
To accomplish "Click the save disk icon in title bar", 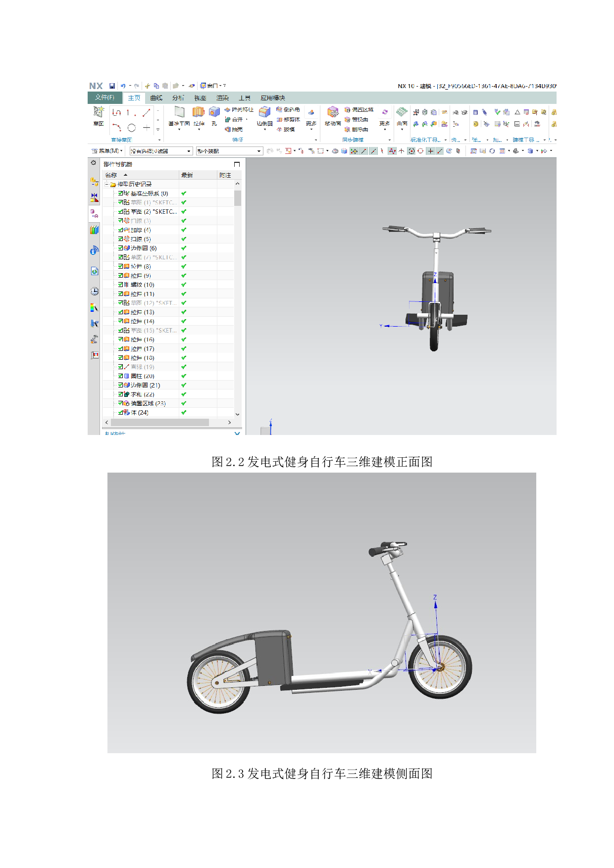I will pyautogui.click(x=112, y=86).
